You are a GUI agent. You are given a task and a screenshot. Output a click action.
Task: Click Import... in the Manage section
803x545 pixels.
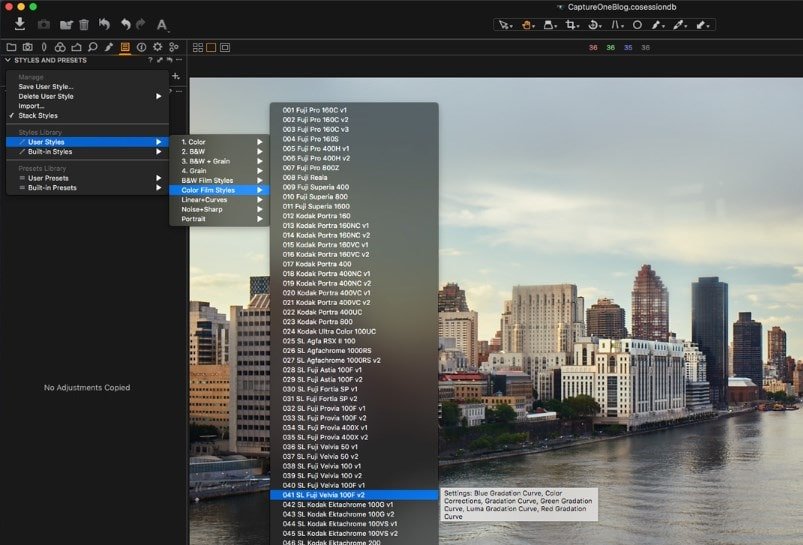31,106
